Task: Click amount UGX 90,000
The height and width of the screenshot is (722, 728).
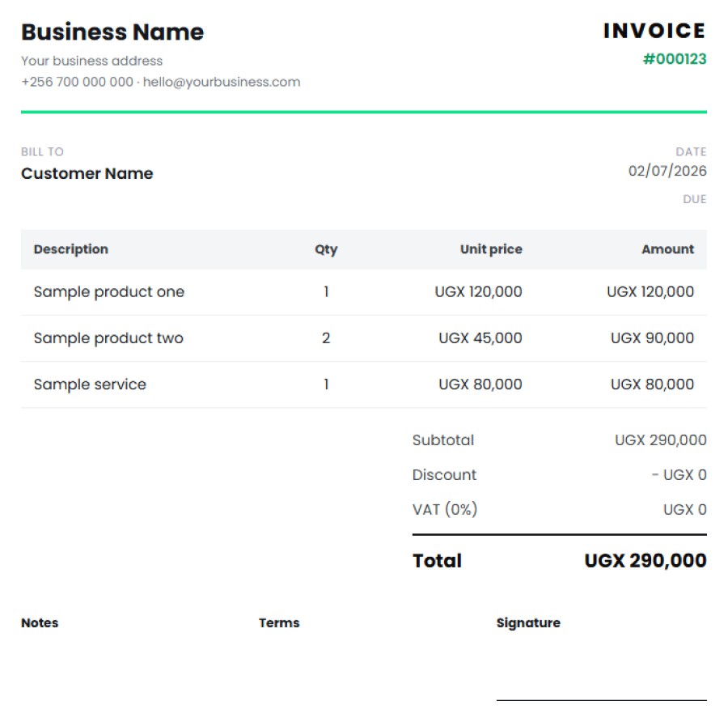Action: tap(652, 338)
